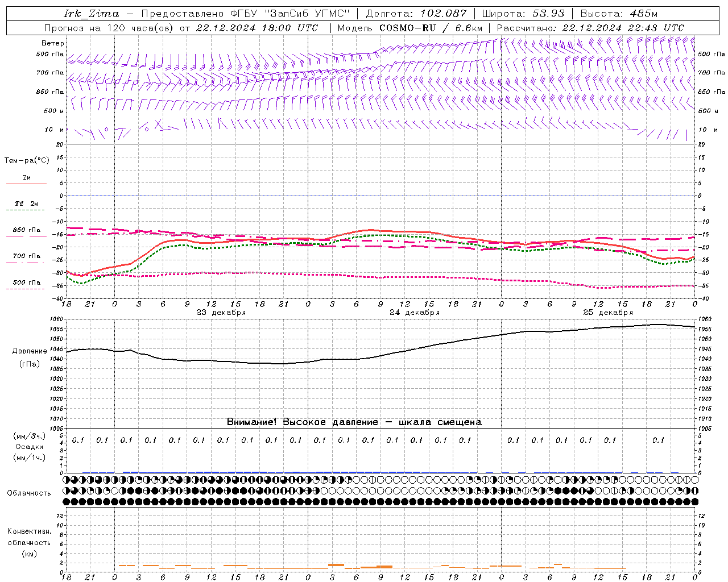
Task: Click the "Облачность" cloud cover label
Action: click(29, 493)
